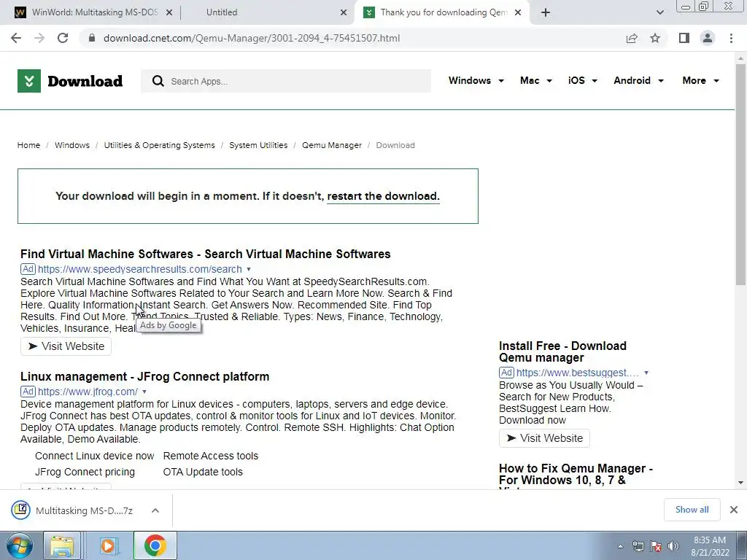Image resolution: width=747 pixels, height=560 pixels.
Task: Open the browser side panel
Action: [684, 38]
